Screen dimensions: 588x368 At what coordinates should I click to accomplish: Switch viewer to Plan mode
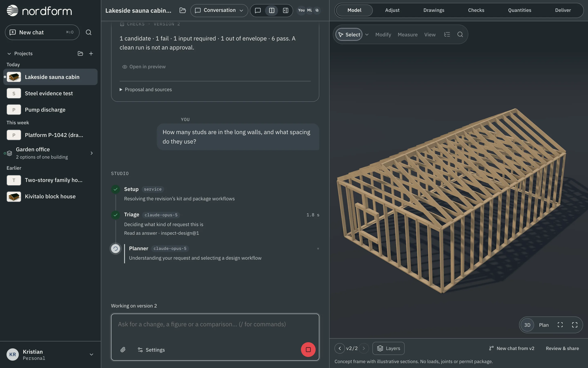(544, 325)
